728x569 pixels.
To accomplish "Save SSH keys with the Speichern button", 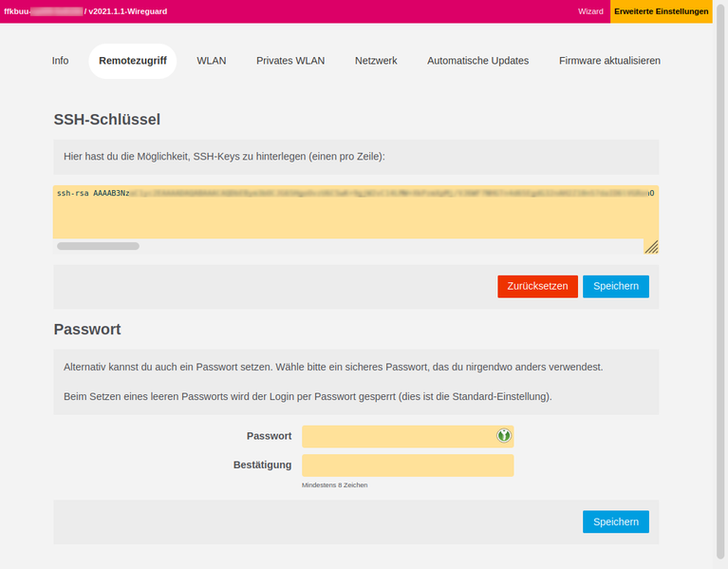I will (615, 286).
